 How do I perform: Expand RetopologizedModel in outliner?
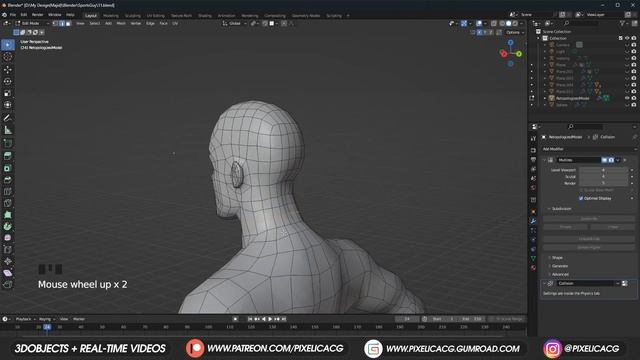point(545,98)
